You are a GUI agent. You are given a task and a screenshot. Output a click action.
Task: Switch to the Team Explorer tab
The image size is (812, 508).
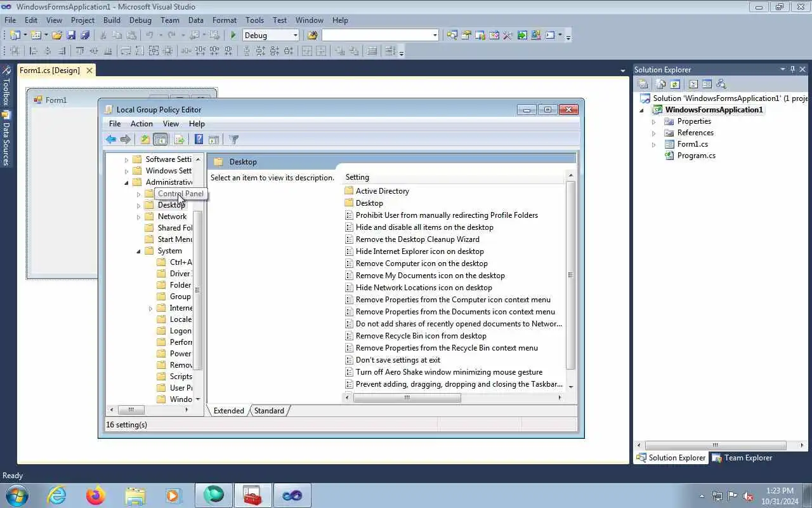click(742, 458)
